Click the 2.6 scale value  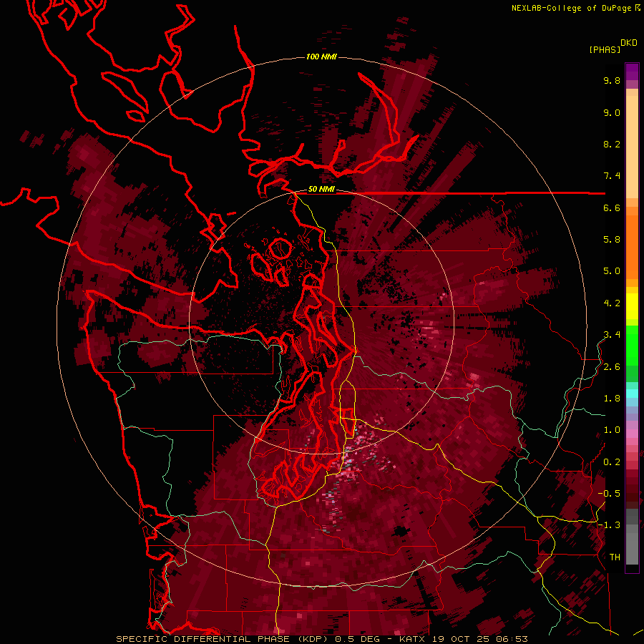612,367
